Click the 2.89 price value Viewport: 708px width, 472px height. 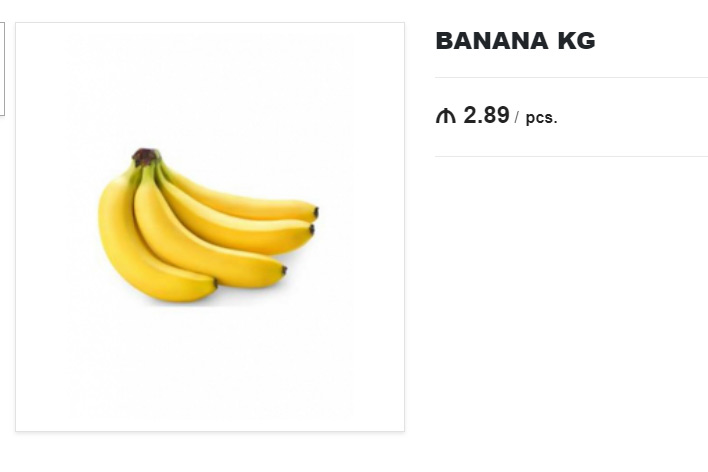(486, 115)
